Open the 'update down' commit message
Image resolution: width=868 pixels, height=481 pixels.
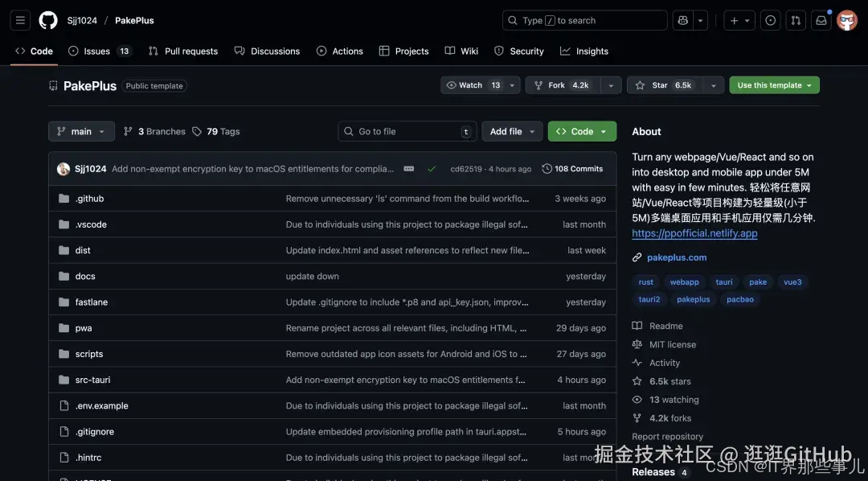point(312,276)
